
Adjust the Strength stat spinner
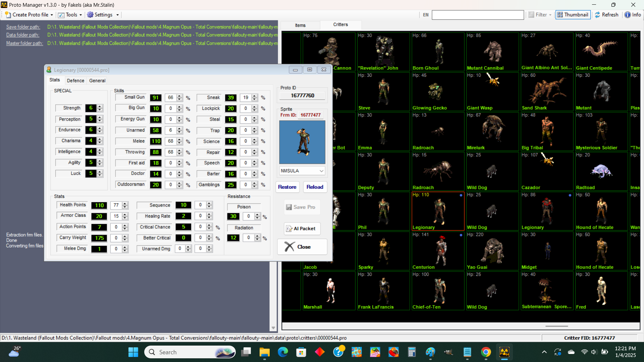coord(100,108)
